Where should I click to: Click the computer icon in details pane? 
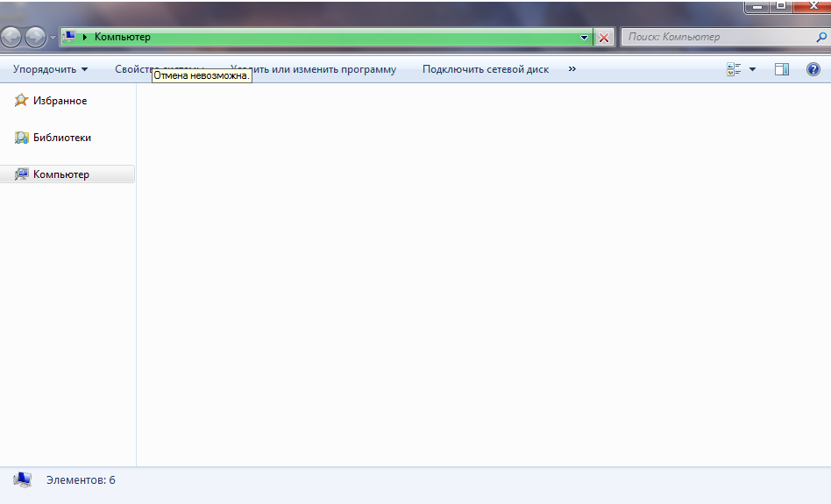[22, 480]
